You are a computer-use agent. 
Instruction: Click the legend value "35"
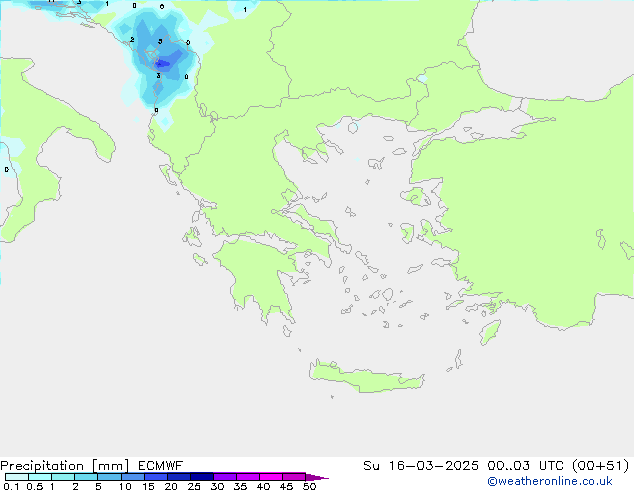click(240, 486)
